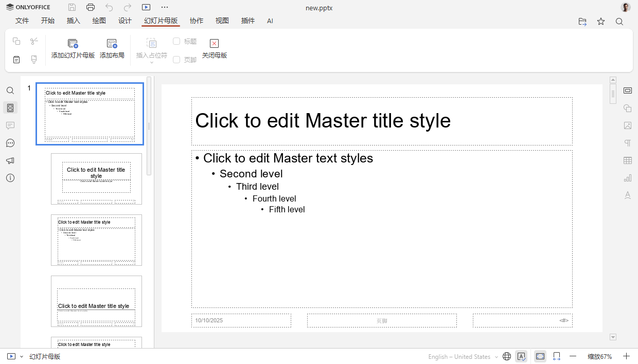
Task: Click the Print icon in the top toolbar
Action: (x=91, y=7)
